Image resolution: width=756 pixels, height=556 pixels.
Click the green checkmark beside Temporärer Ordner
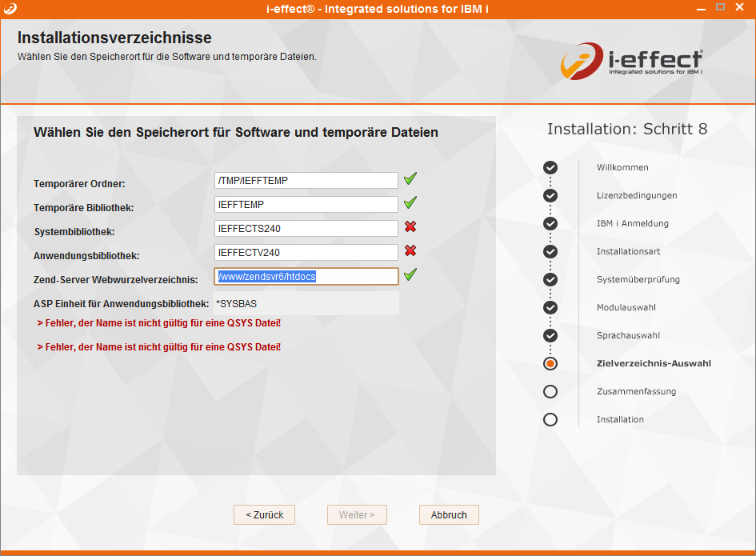point(410,179)
